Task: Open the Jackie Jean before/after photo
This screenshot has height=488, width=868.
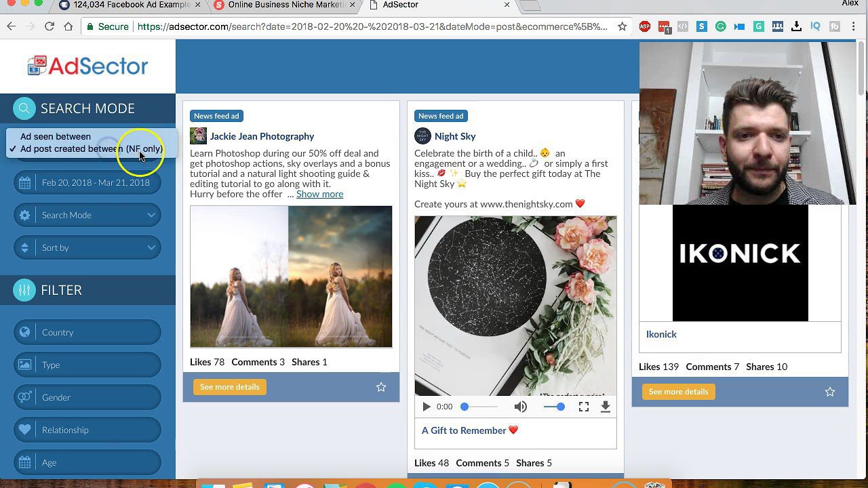Action: (291, 277)
